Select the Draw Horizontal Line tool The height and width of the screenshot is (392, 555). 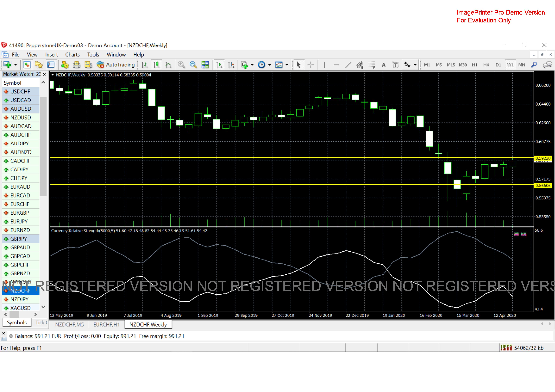[x=336, y=65]
